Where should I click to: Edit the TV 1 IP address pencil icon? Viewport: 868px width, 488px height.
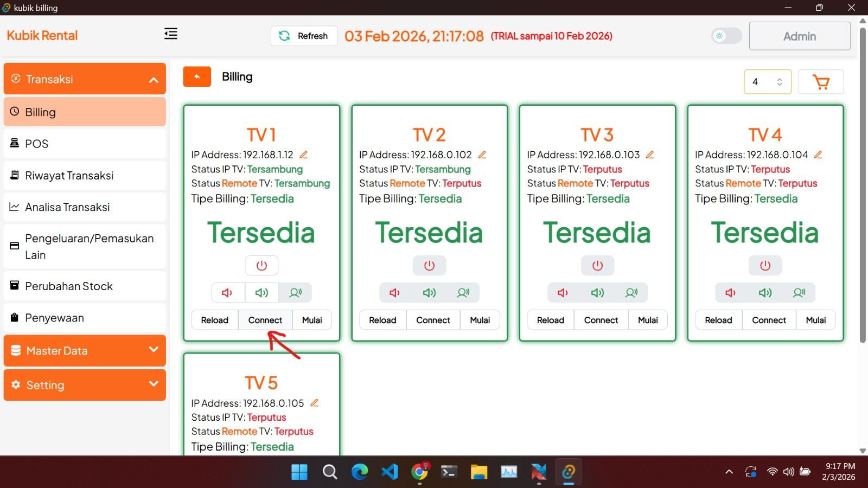click(304, 155)
